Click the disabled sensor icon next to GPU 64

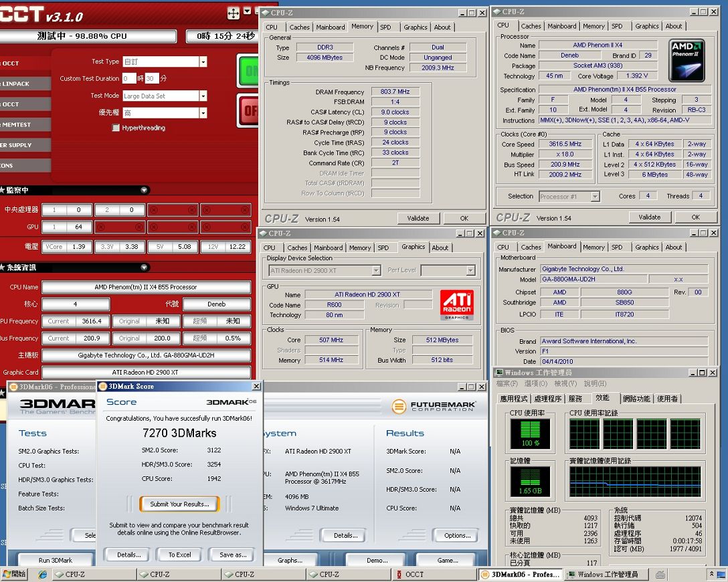click(x=101, y=227)
